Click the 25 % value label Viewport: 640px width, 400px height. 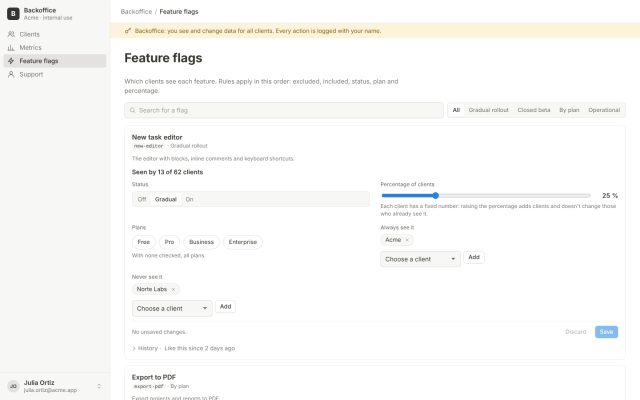(x=610, y=196)
